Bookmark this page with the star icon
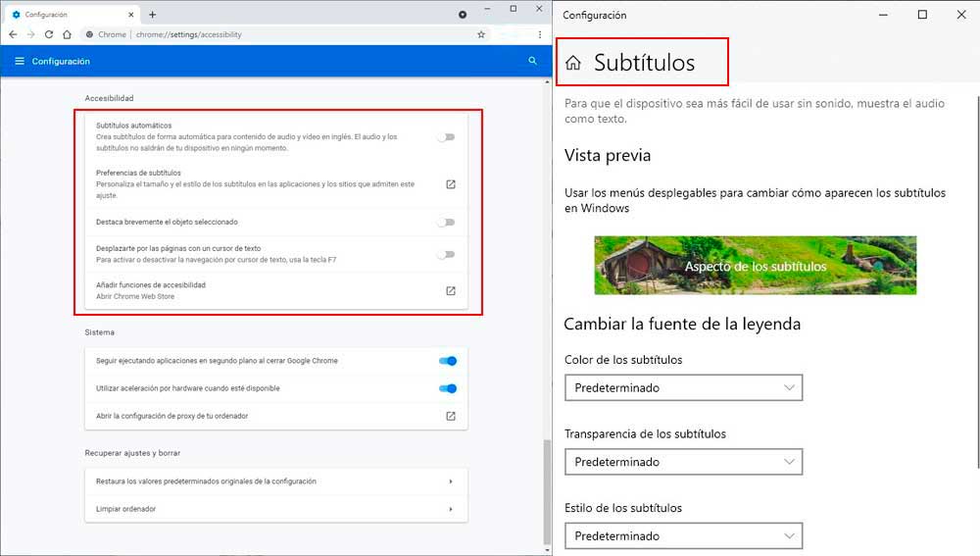This screenshot has height=556, width=980. tap(481, 34)
